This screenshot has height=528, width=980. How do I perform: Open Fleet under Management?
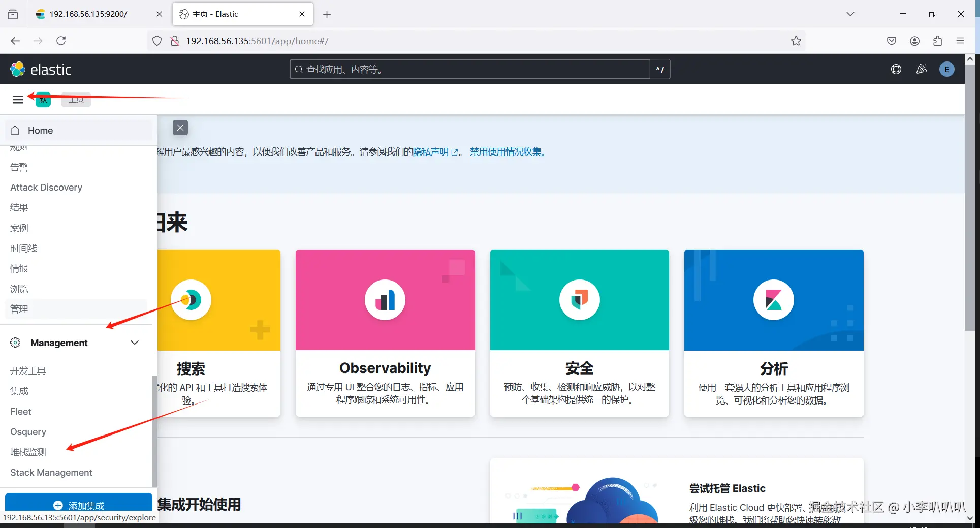pos(21,412)
